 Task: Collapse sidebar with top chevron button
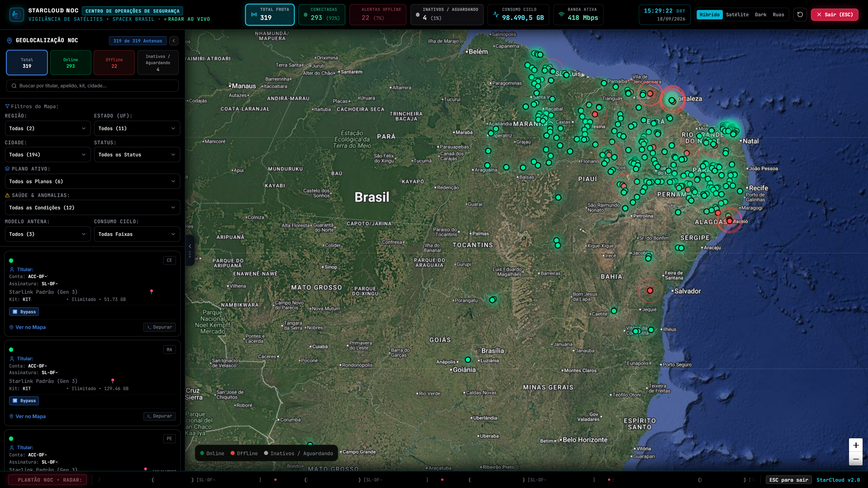[174, 41]
